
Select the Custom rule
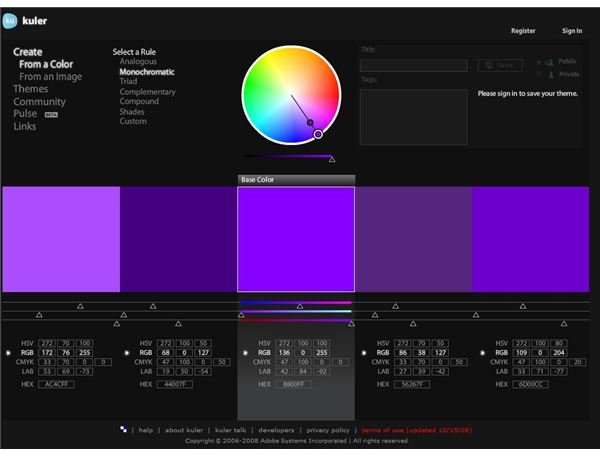[133, 121]
